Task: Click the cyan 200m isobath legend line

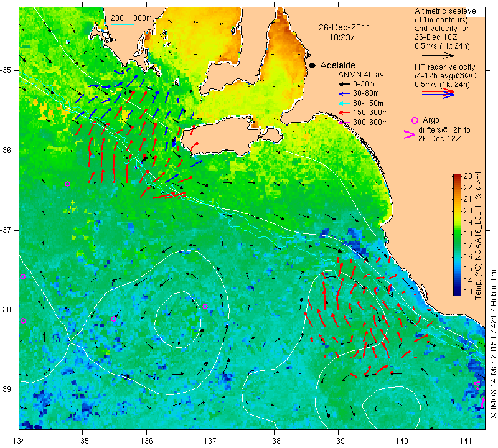Action: coord(122,24)
